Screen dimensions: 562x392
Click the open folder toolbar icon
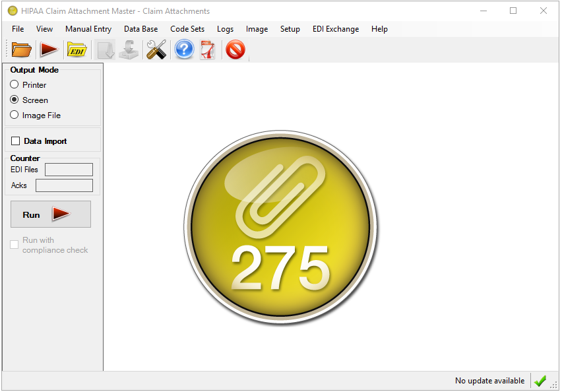pos(22,49)
